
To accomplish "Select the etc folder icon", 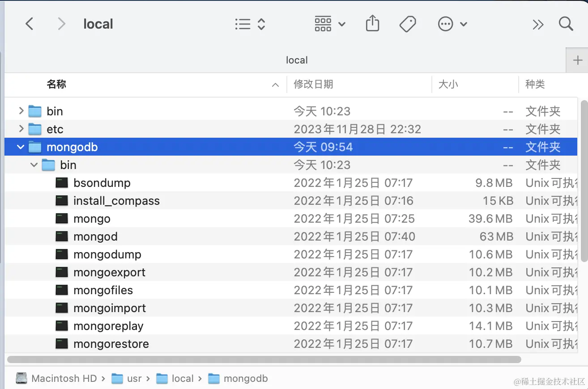I will coord(35,129).
